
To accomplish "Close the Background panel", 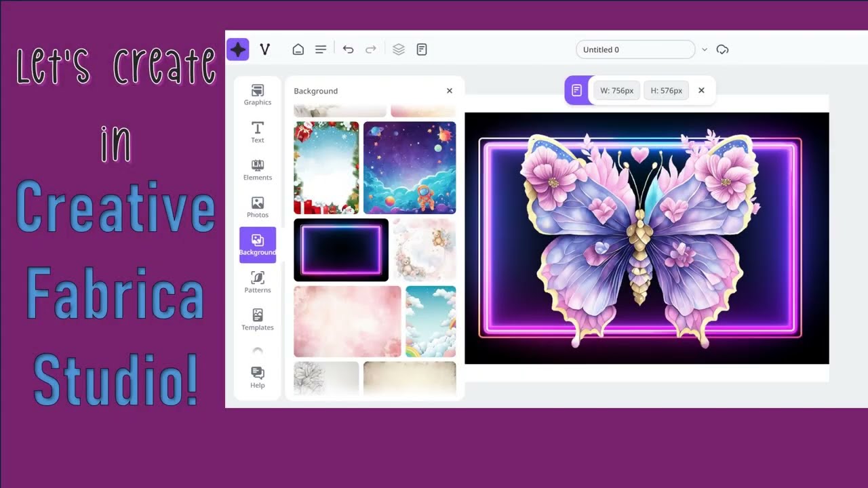I will 450,91.
